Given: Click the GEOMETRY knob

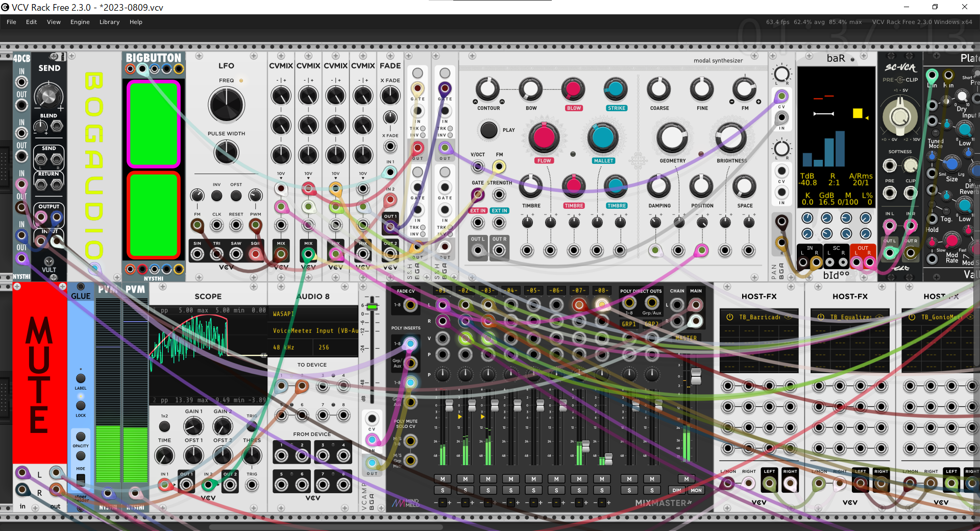Looking at the screenshot, I should [x=672, y=137].
